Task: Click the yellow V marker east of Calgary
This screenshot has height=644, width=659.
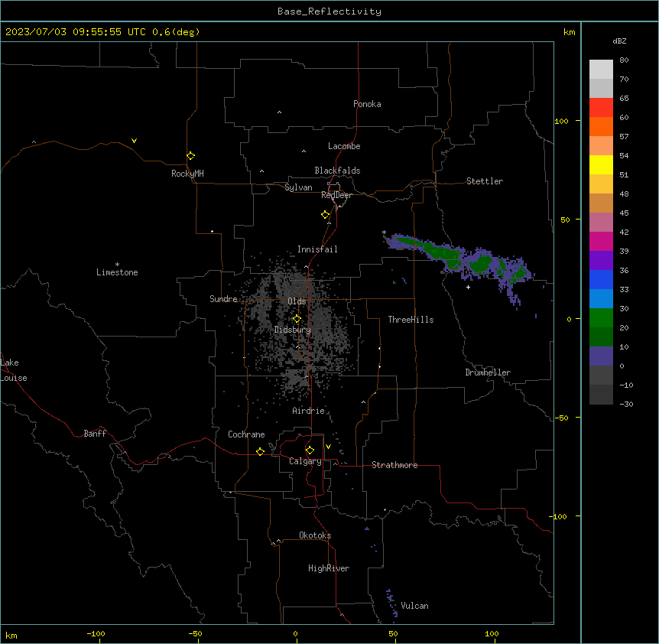Action: click(x=328, y=447)
